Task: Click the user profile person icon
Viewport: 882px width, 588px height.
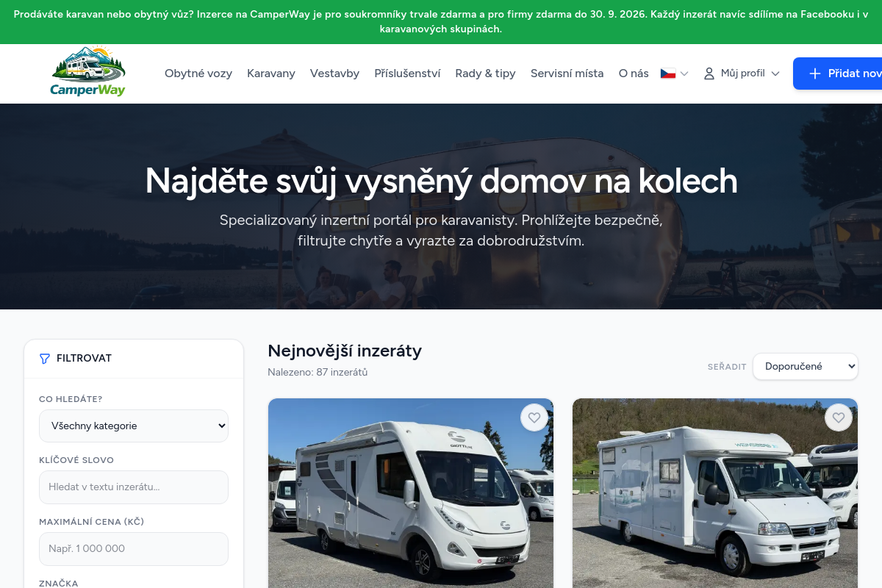Action: (x=709, y=73)
